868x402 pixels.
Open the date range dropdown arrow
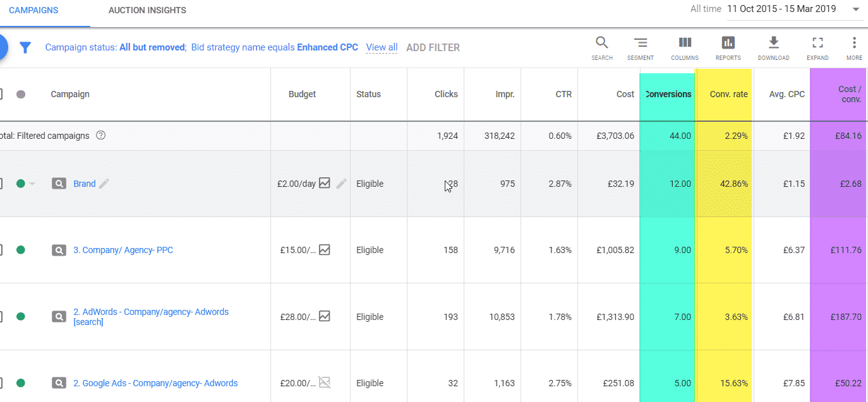[x=855, y=9]
